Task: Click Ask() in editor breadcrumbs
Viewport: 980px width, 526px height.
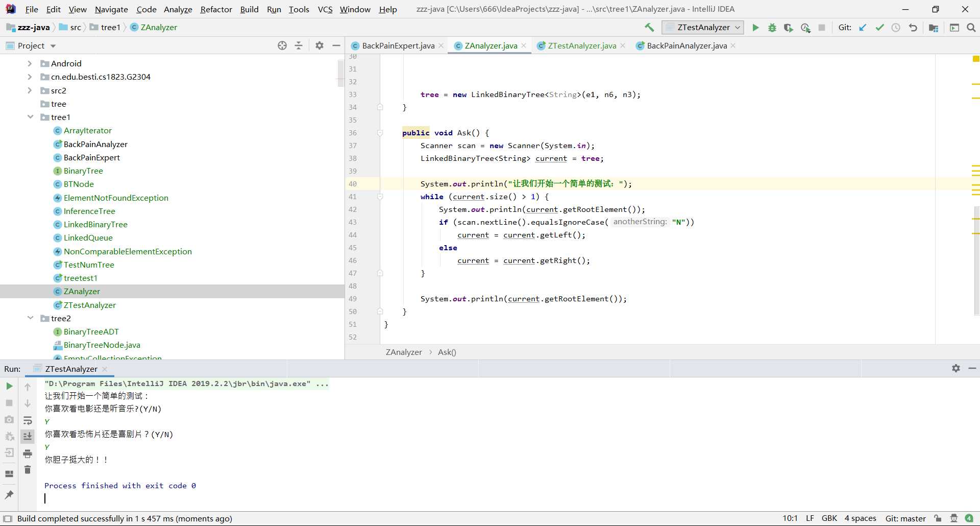Action: tap(447, 352)
